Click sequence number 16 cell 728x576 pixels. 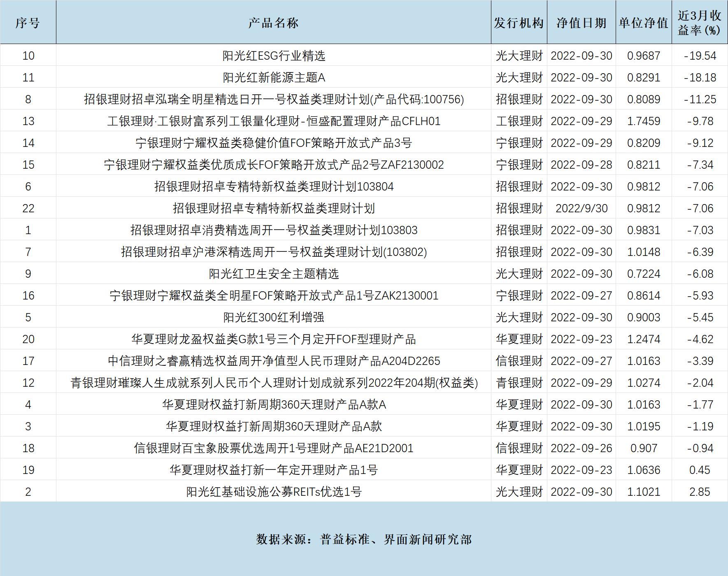[28, 295]
